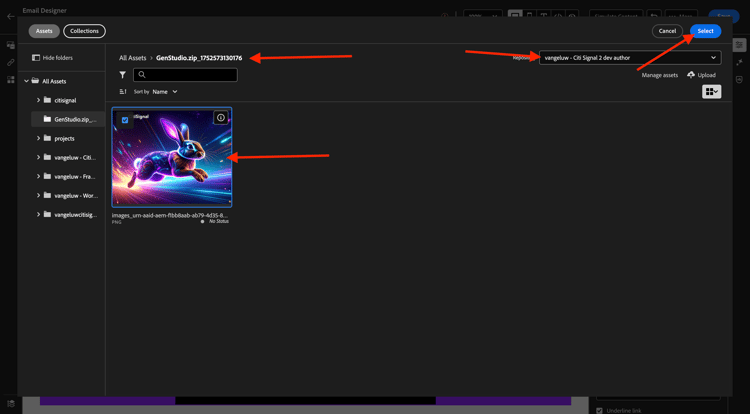Switch the grid view layout icon
Screen dimensions: 750x414
pos(711,92)
